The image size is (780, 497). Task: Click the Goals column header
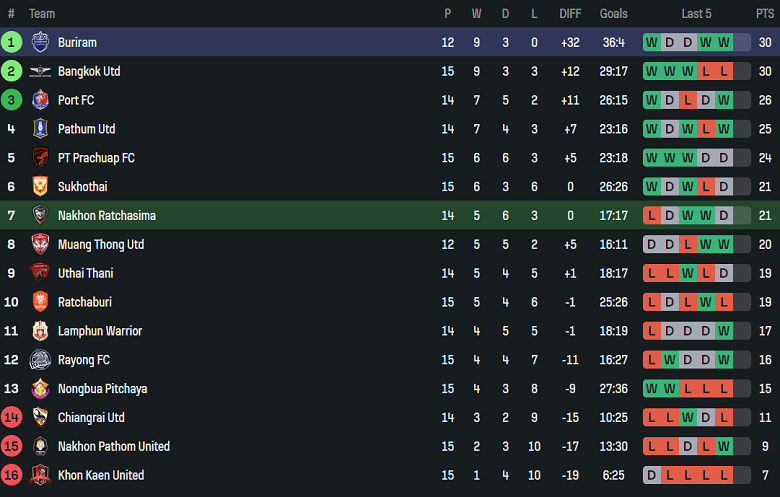613,13
